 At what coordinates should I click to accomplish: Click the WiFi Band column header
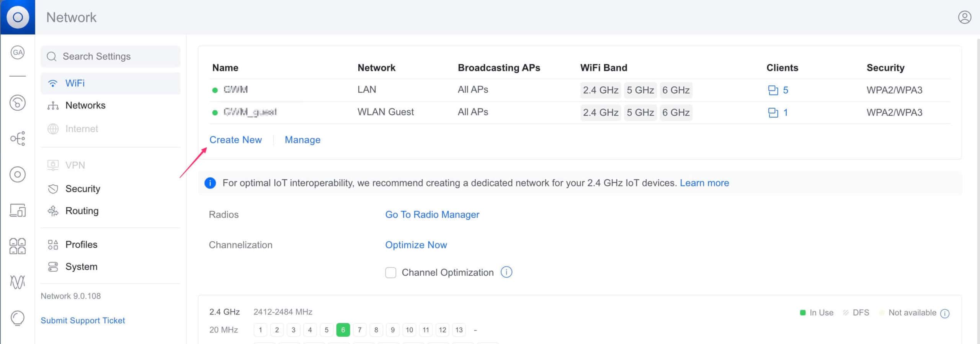[604, 68]
